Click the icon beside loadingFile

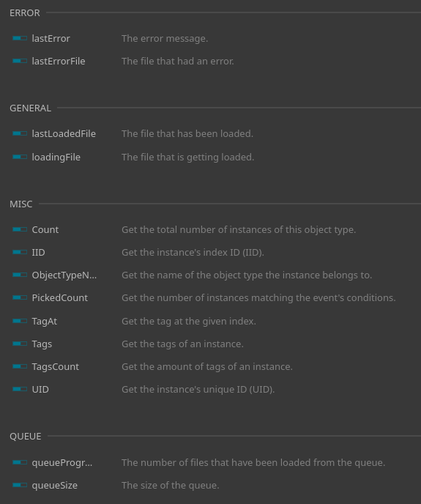point(20,157)
